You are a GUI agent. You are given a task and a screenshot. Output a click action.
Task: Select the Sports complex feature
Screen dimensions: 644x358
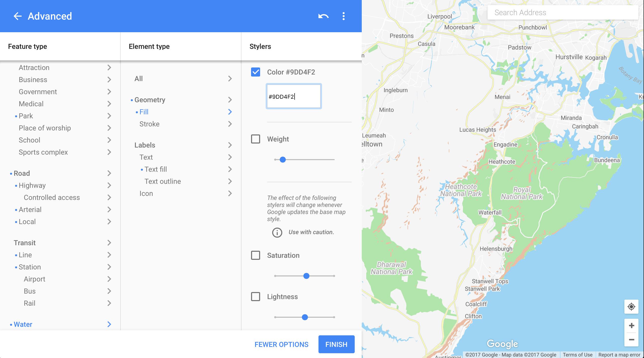(x=43, y=152)
